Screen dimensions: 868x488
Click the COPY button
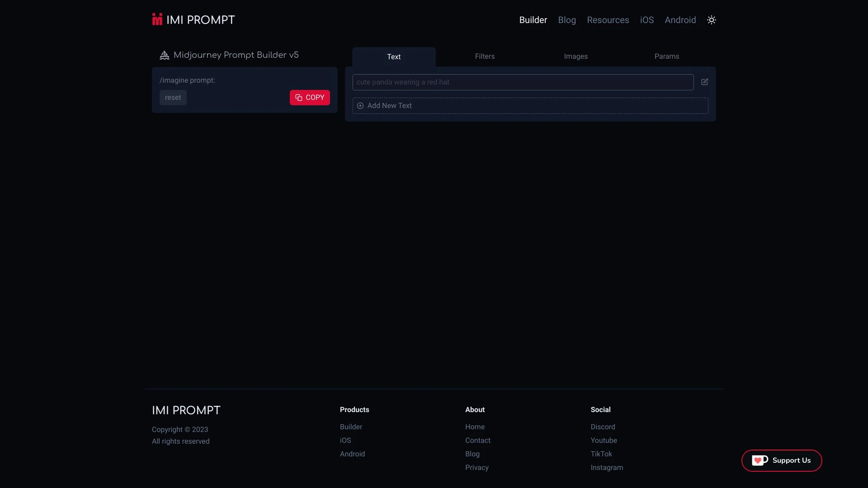point(309,97)
